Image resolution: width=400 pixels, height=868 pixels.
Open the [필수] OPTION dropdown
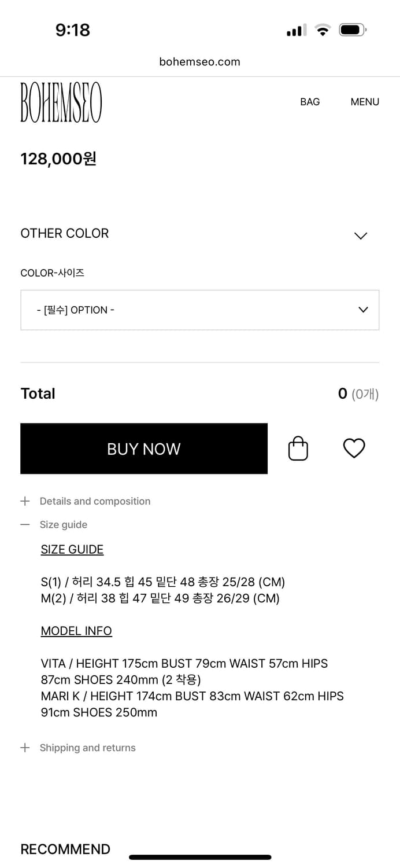point(199,310)
